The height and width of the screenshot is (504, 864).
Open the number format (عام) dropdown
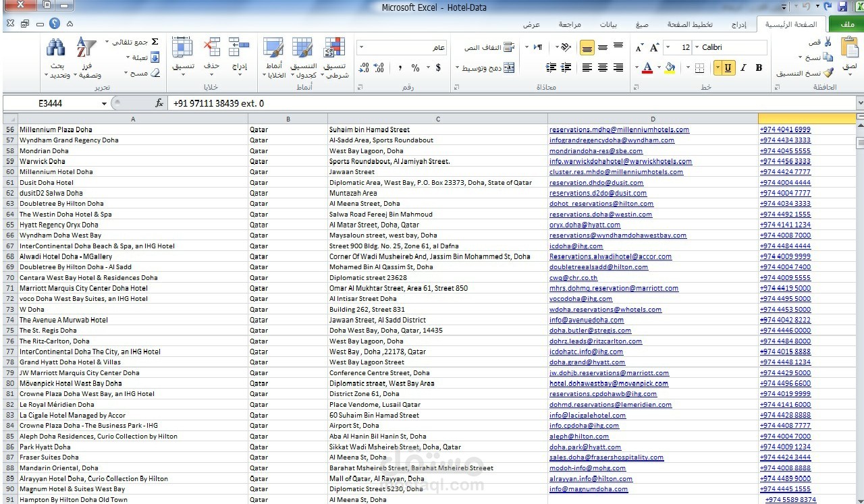click(360, 48)
